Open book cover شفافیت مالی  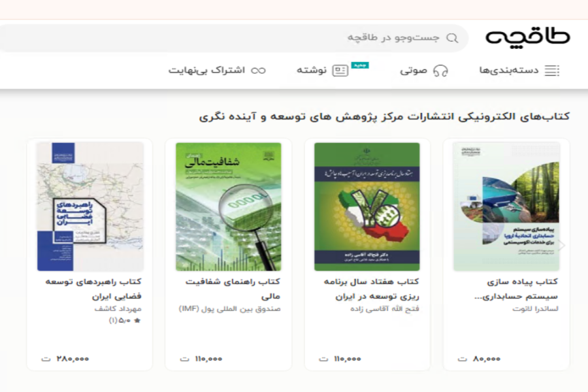pyautogui.click(x=228, y=206)
